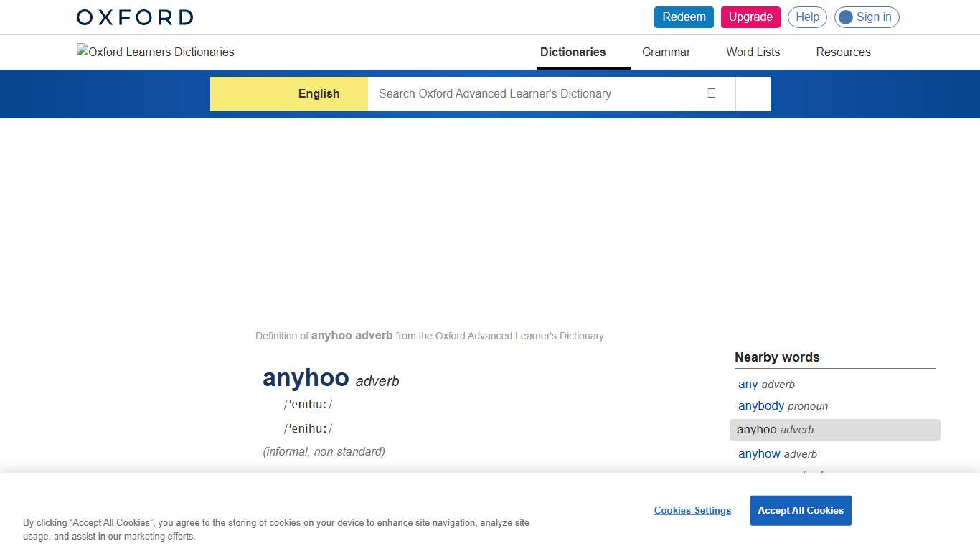This screenshot has width=980, height=551.
Task: Open the Help page
Action: (806, 17)
